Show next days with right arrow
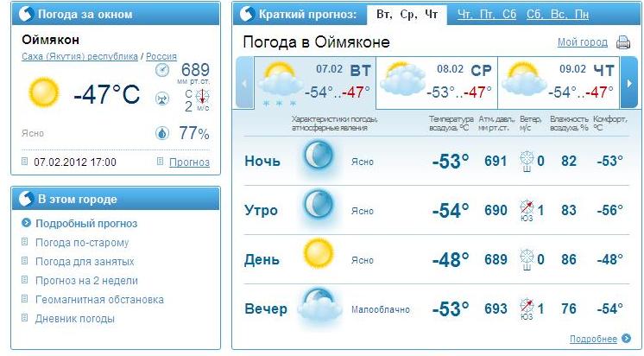Screen dimensions: 644x356 [x=629, y=83]
